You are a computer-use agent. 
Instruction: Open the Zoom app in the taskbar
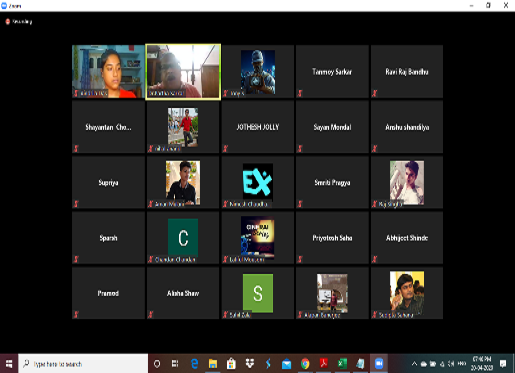coord(379,364)
